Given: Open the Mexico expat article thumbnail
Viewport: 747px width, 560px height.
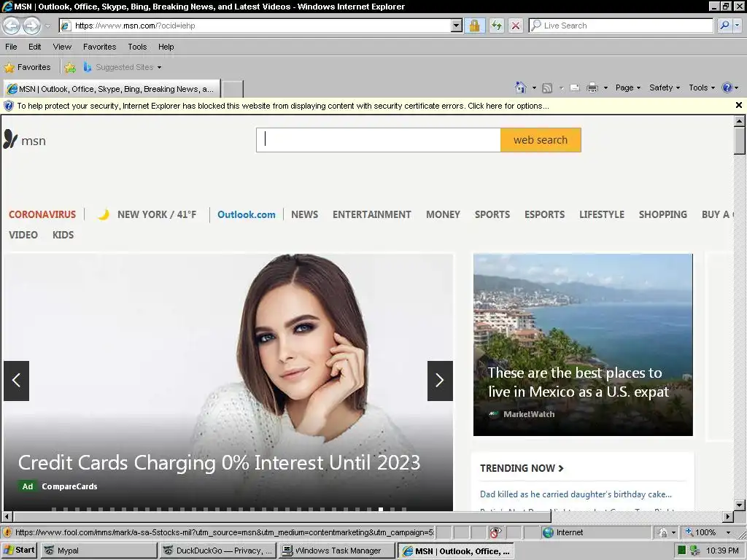Looking at the screenshot, I should coord(583,344).
